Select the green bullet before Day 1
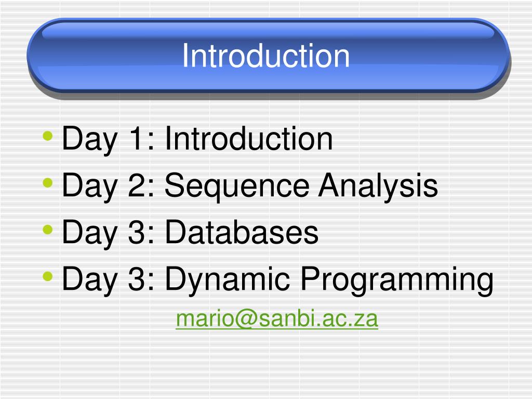The image size is (532, 399). (x=48, y=136)
